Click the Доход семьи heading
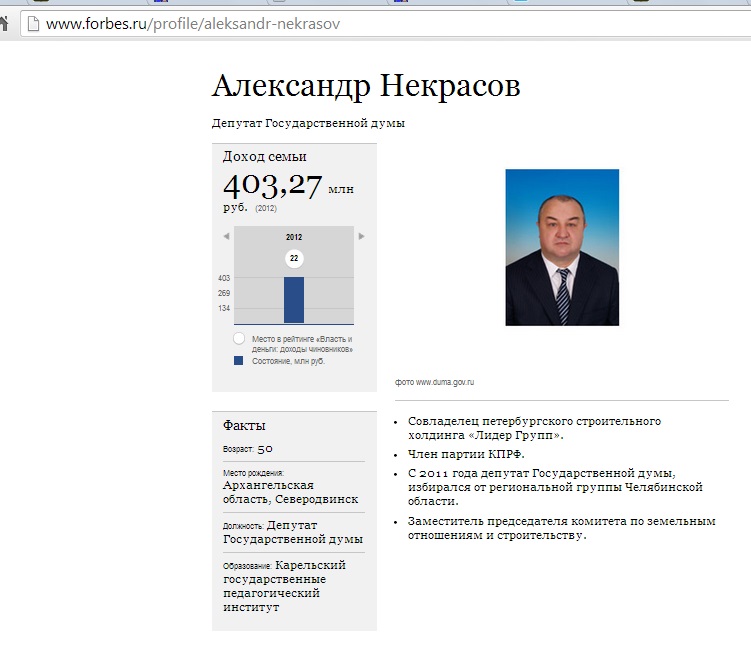 pos(264,157)
